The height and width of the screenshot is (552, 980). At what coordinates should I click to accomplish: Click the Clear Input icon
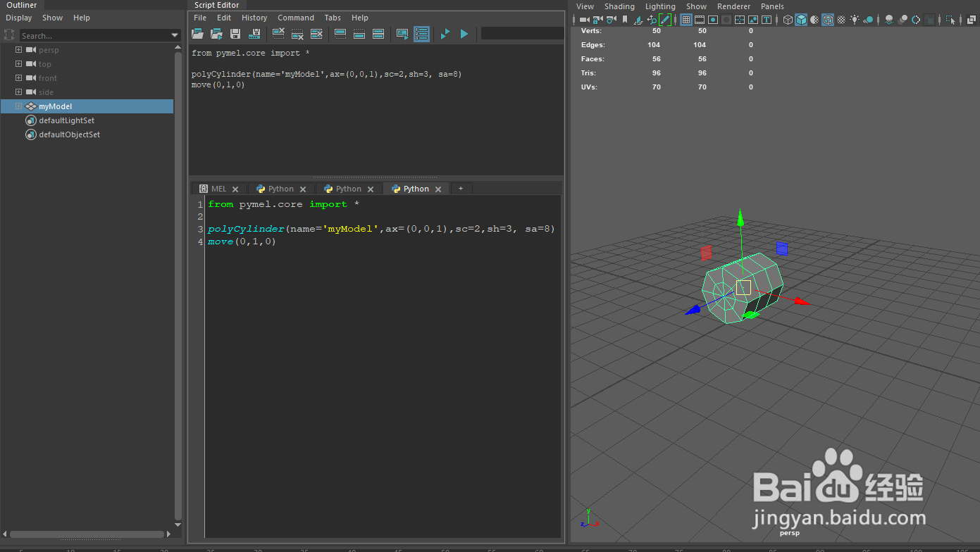coord(297,33)
